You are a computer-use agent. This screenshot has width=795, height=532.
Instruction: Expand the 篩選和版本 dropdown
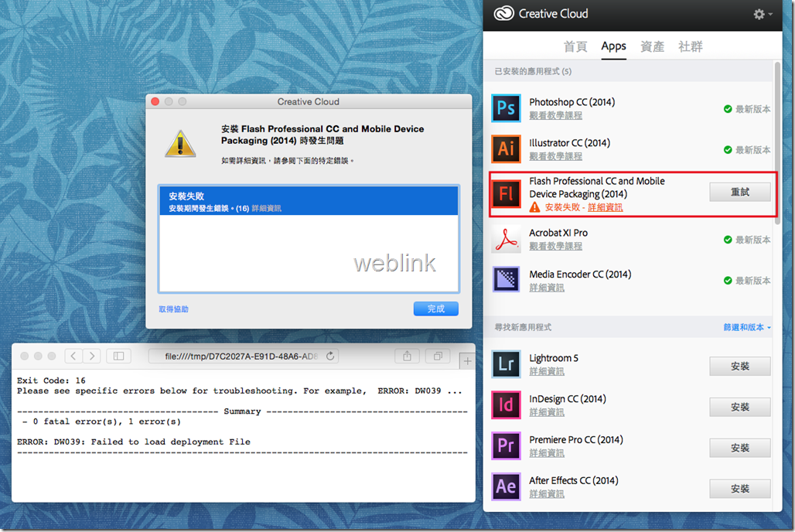(747, 327)
